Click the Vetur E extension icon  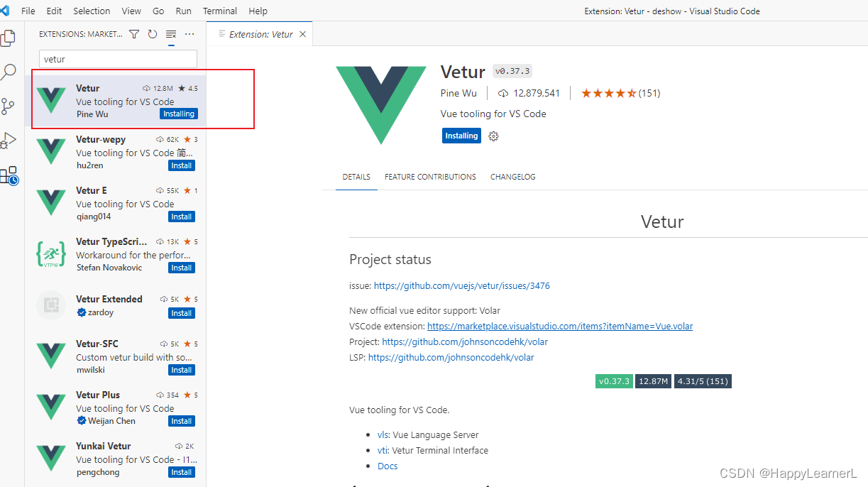click(x=51, y=202)
